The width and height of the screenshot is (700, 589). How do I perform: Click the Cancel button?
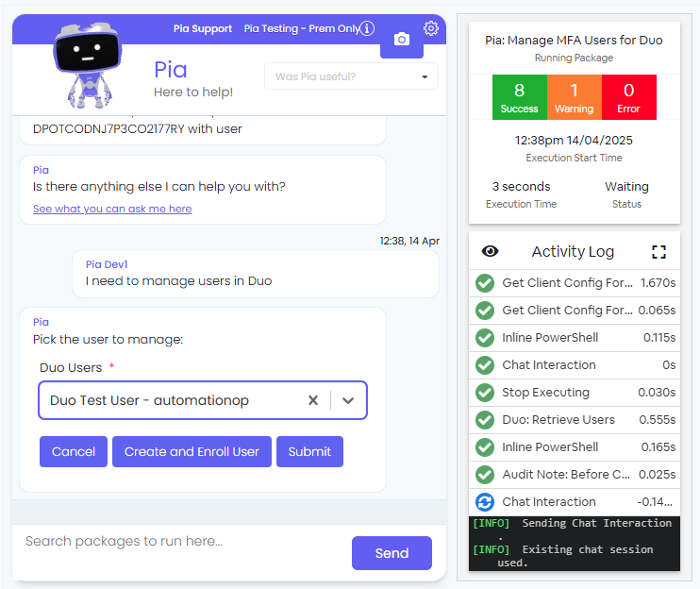pos(74,451)
